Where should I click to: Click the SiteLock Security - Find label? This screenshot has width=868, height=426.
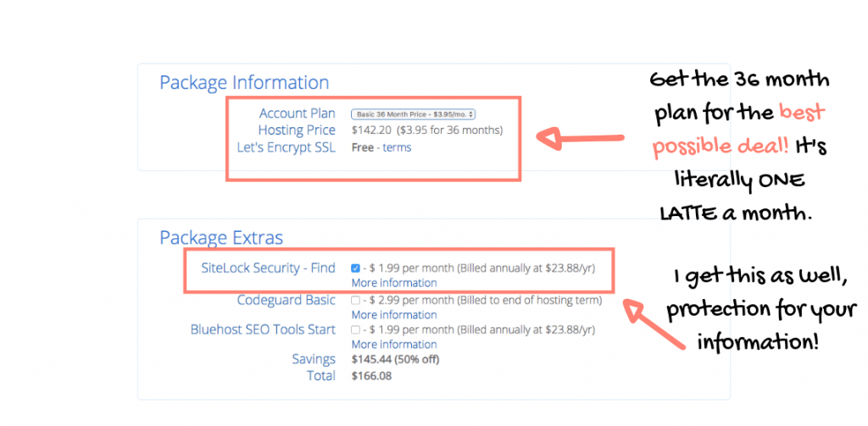(x=269, y=268)
